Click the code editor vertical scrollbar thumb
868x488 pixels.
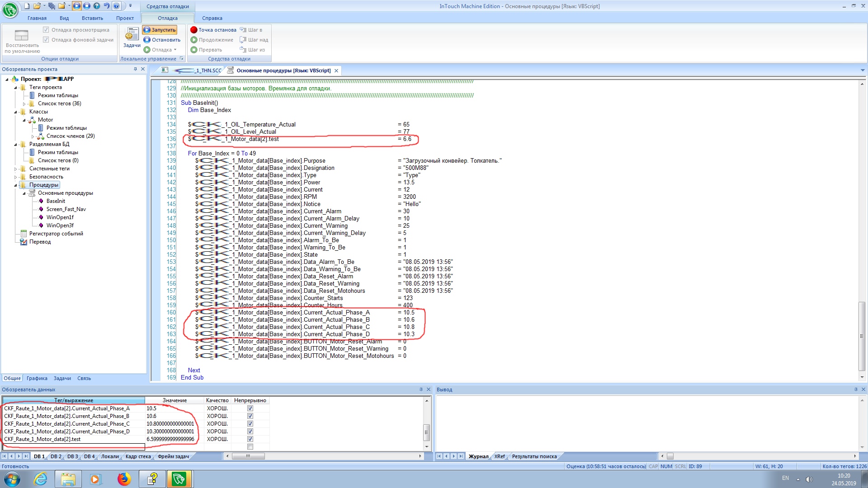click(x=862, y=335)
